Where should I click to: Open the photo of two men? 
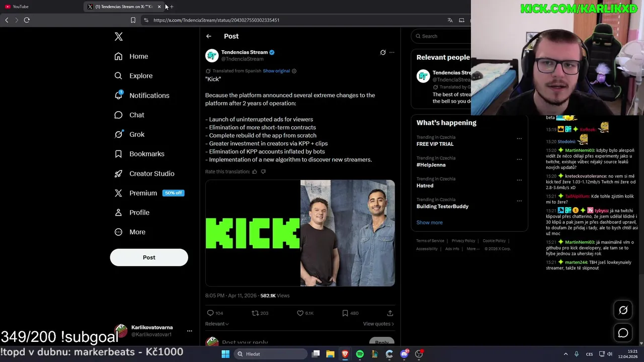tap(348, 233)
